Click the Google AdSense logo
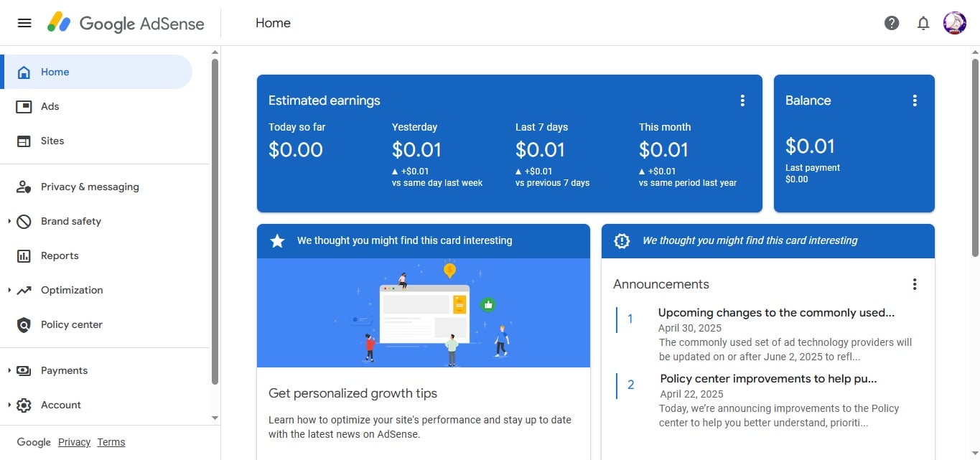Screen dimensions: 980x460 point(126,23)
